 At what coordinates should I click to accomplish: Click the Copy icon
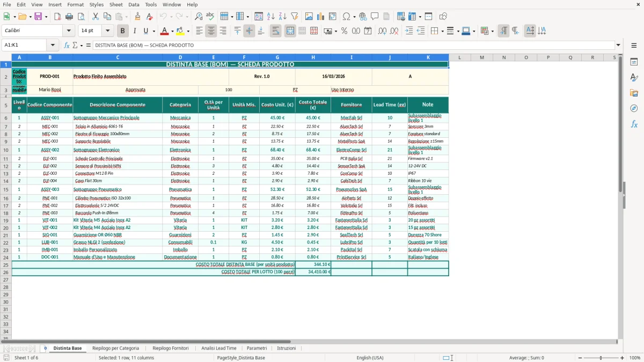pos(107,17)
